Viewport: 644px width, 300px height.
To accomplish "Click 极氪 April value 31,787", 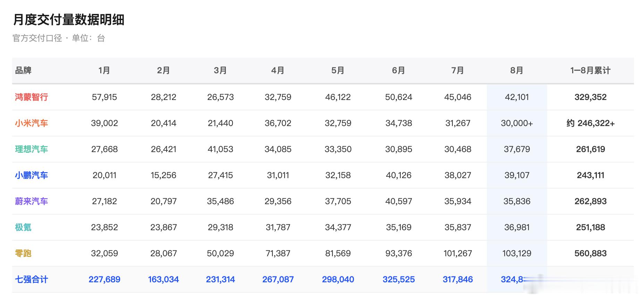I will point(278,227).
